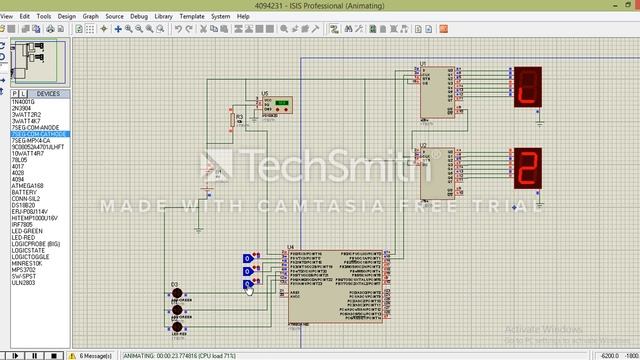Click the orange Netlist to ARES icon
This screenshot has height=360, width=640.
click(443, 29)
